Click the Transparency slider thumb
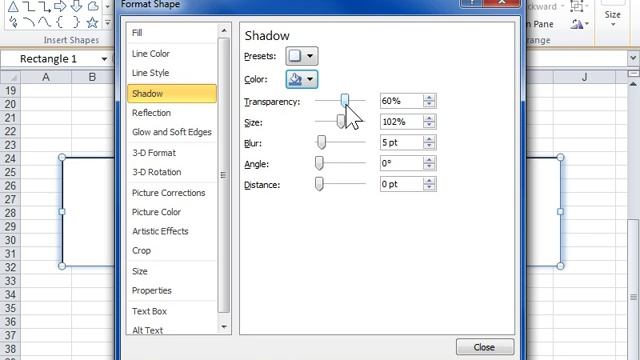 (345, 100)
